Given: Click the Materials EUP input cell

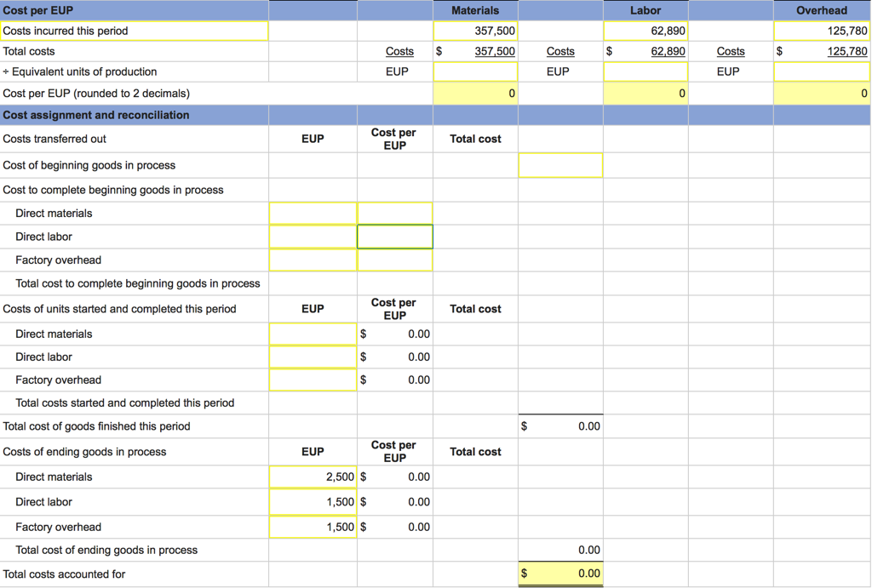Looking at the screenshot, I should pyautogui.click(x=475, y=71).
